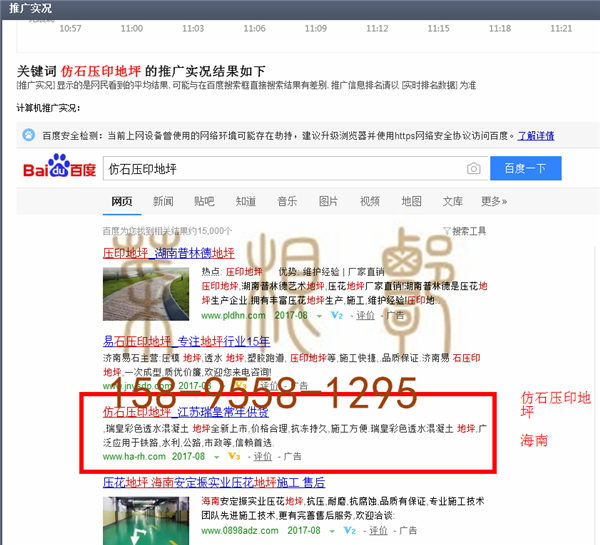600x545 pixels.
Task: Go to the 知道 tab
Action: click(246, 201)
